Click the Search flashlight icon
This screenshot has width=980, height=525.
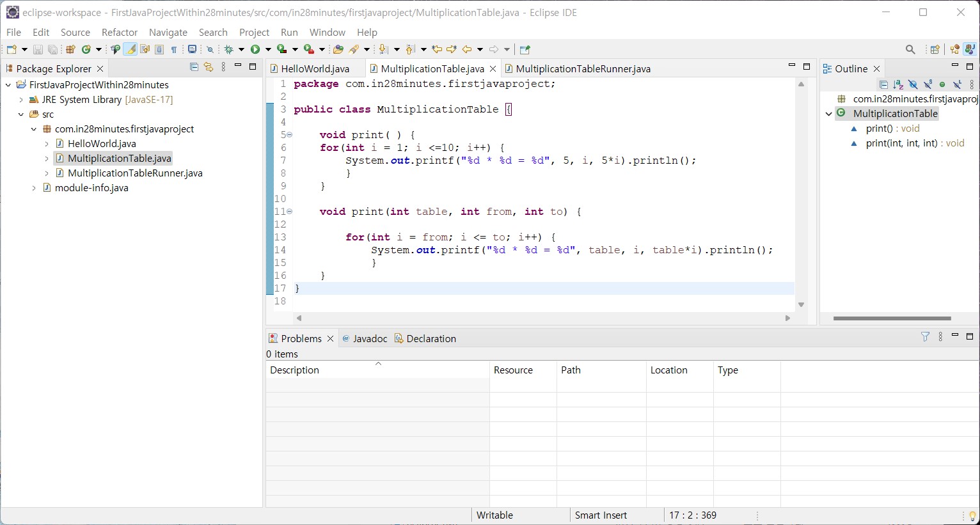pos(354,49)
